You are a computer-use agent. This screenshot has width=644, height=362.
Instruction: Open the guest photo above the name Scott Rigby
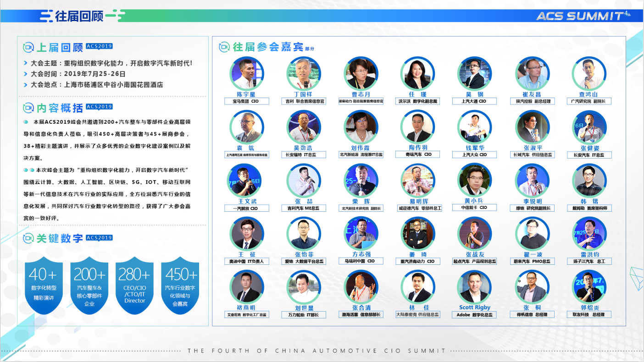click(x=474, y=286)
